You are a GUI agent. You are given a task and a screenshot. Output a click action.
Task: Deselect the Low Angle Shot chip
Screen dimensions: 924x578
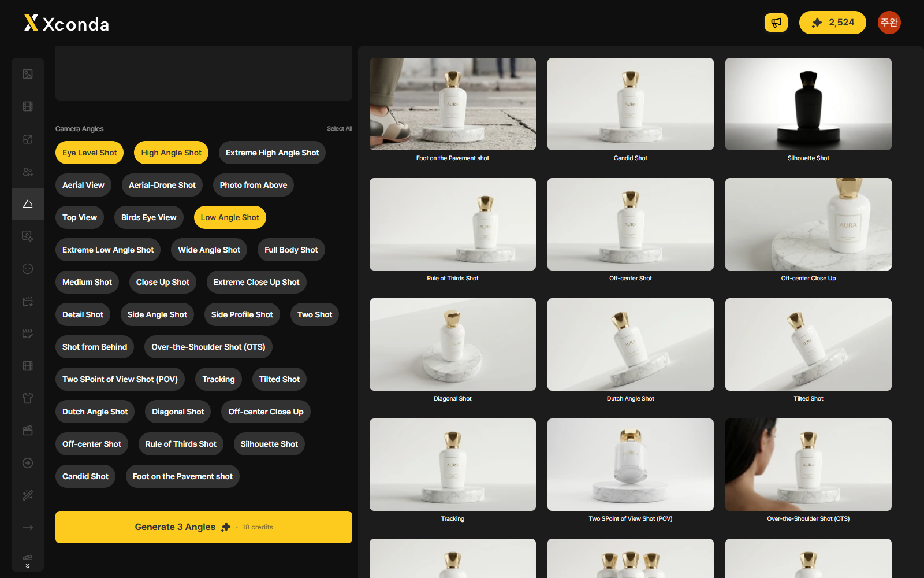[230, 217]
